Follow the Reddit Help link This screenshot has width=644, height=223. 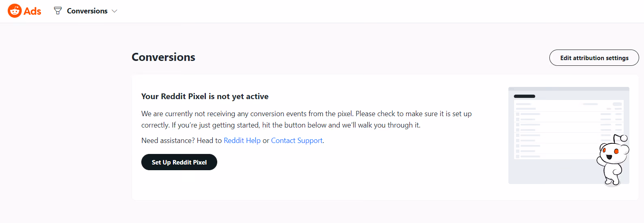242,141
